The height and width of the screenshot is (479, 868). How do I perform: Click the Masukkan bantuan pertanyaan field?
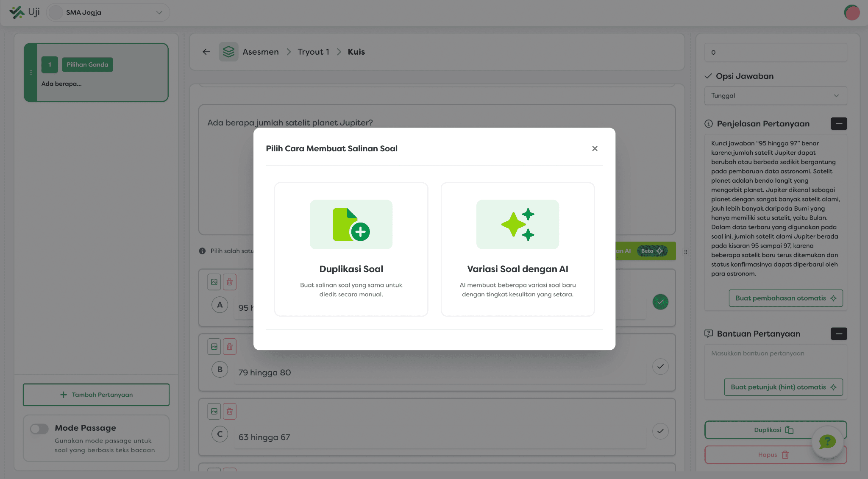776,360
